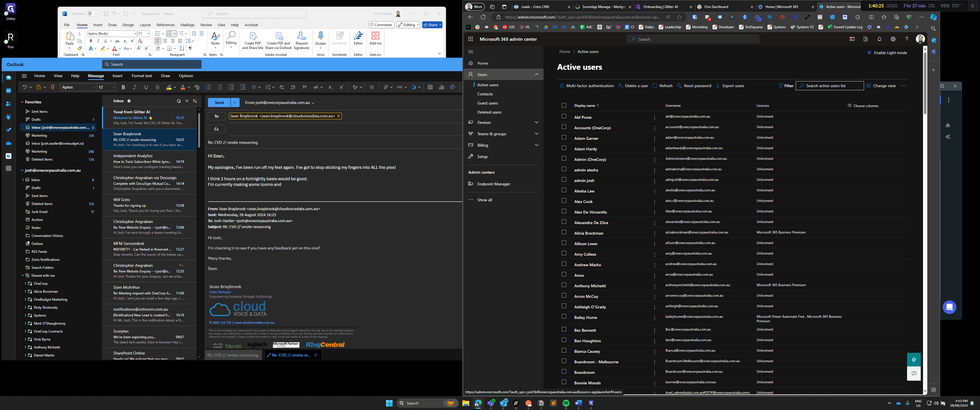This screenshot has height=410, width=980.
Task: Apply Strikethrough in Outlook message toolbar
Action: 158,87
